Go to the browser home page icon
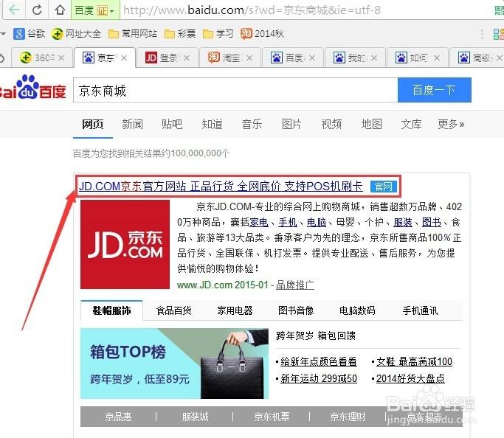The height and width of the screenshot is (438, 504). (60, 10)
